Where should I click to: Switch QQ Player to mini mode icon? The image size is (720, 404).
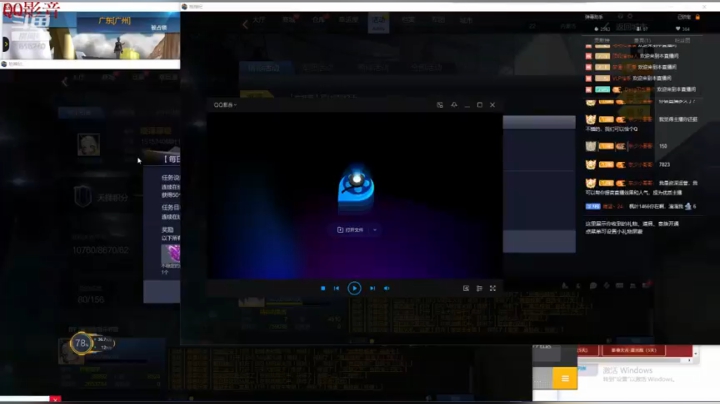tap(440, 105)
